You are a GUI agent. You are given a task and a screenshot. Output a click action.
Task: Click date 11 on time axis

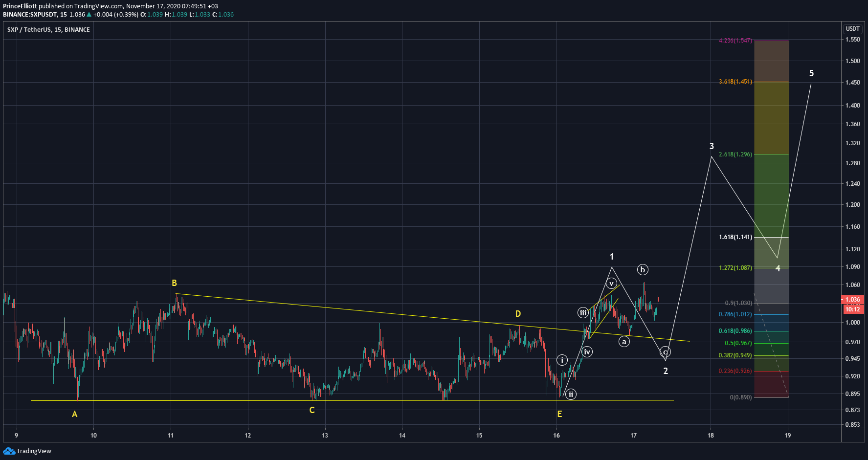[171, 435]
